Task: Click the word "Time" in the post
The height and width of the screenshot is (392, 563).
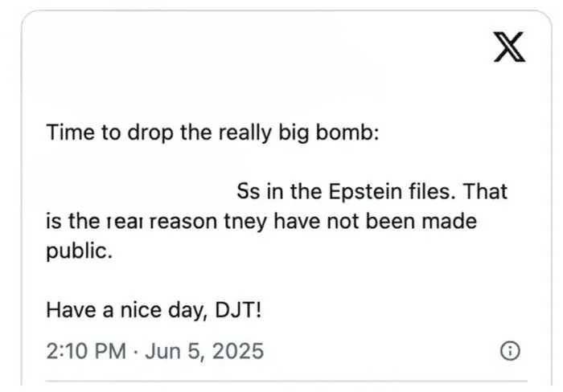Action: tap(70, 132)
